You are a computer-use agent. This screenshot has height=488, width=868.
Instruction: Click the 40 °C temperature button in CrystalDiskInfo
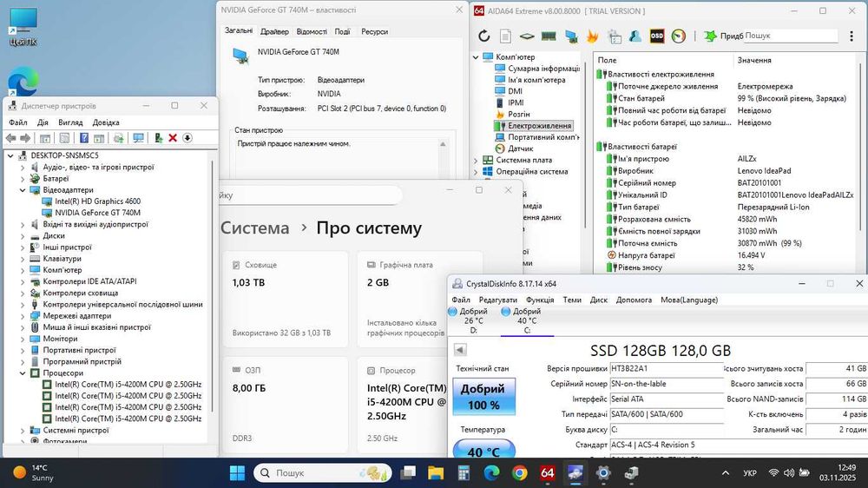click(x=483, y=449)
